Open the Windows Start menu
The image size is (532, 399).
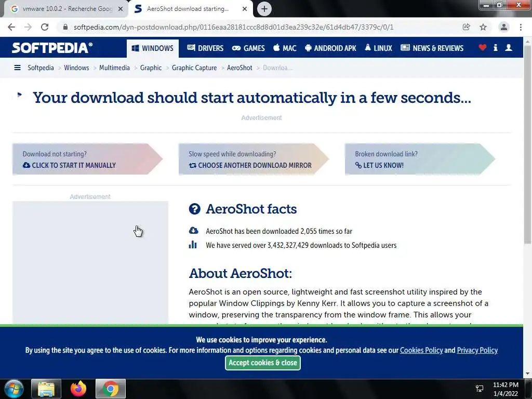(14, 389)
